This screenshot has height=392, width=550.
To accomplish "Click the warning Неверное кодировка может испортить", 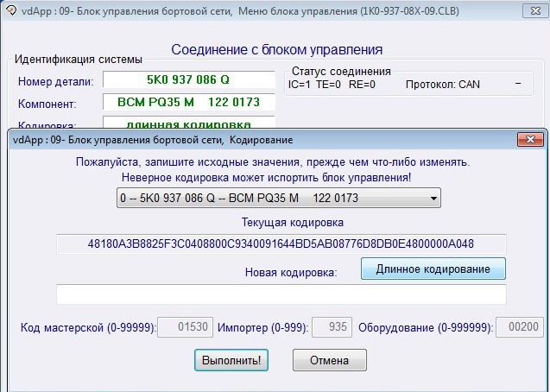I will 266,177.
